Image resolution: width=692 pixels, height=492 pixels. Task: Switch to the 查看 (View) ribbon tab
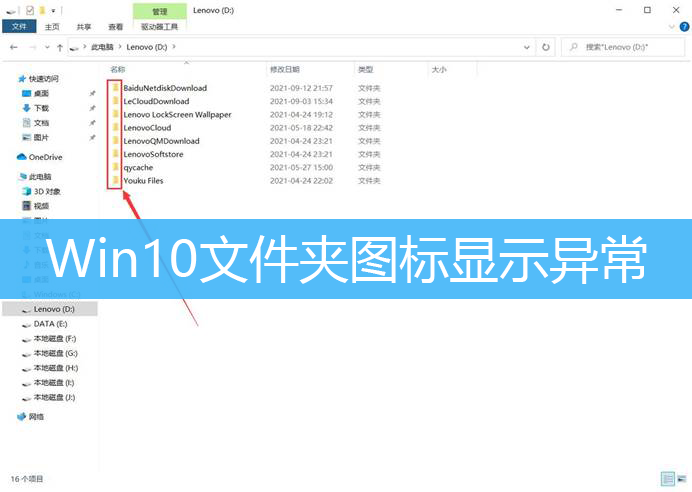[x=116, y=28]
